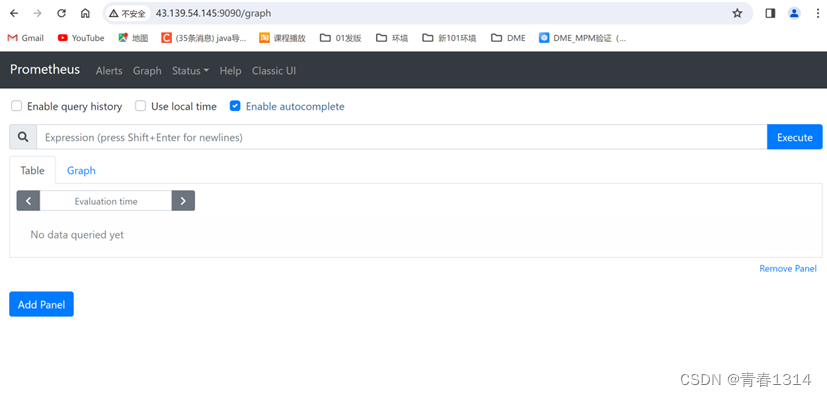Select the Table tab
The image size is (827, 397).
click(32, 170)
